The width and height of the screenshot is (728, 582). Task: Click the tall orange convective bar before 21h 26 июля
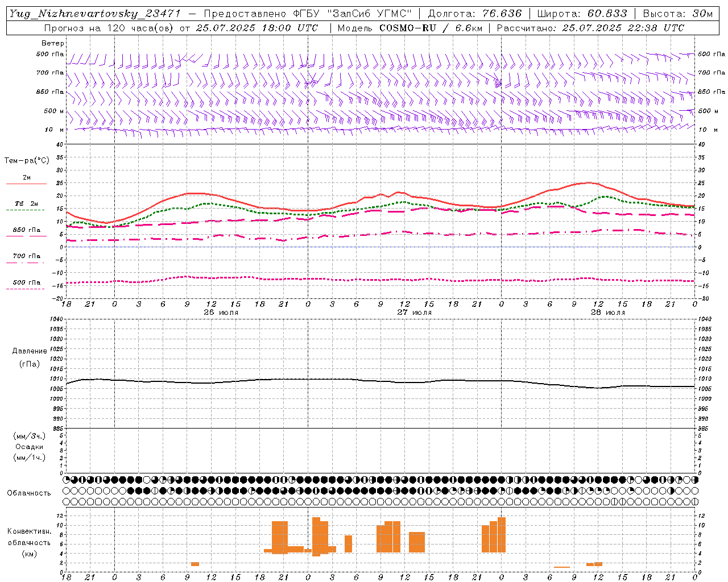coord(280,537)
